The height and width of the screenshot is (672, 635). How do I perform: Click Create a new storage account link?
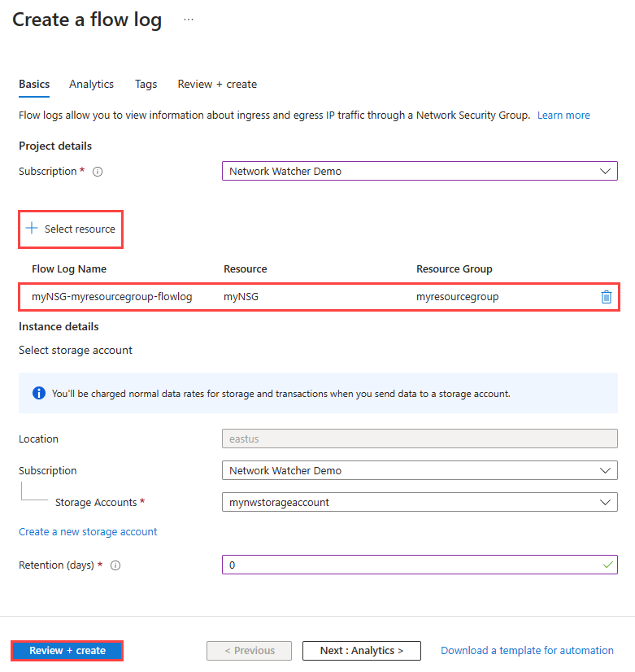pyautogui.click(x=88, y=532)
